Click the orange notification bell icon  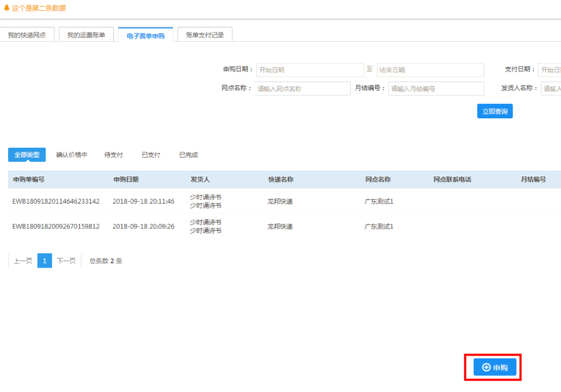7,8
